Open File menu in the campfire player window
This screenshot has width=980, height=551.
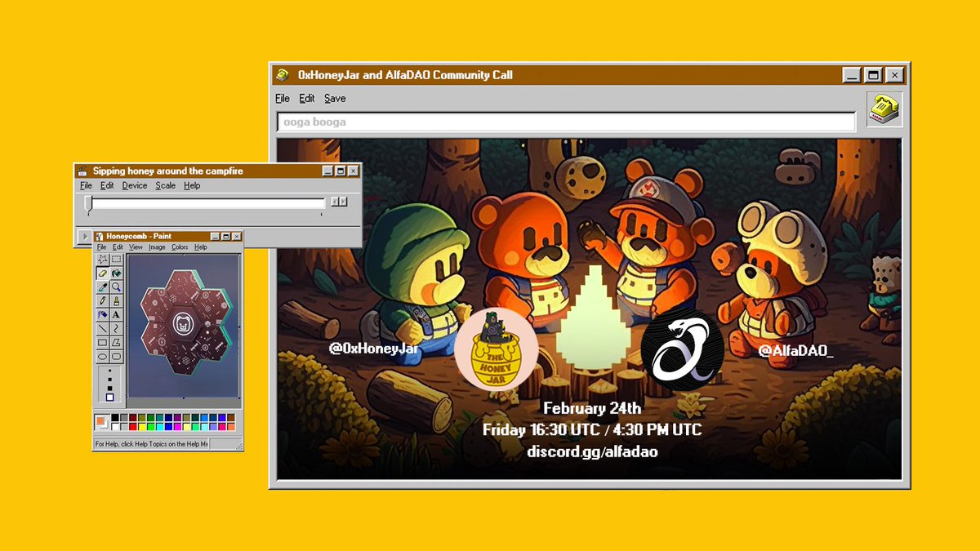click(x=86, y=185)
